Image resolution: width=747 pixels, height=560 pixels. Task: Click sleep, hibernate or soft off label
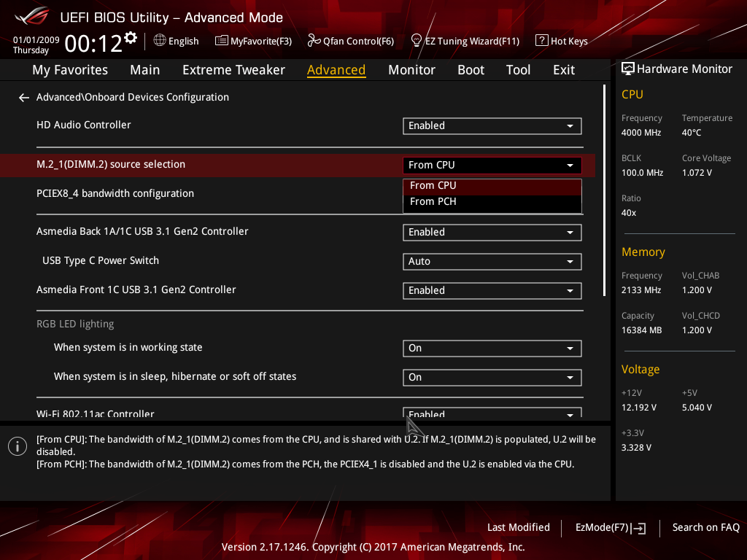click(175, 377)
